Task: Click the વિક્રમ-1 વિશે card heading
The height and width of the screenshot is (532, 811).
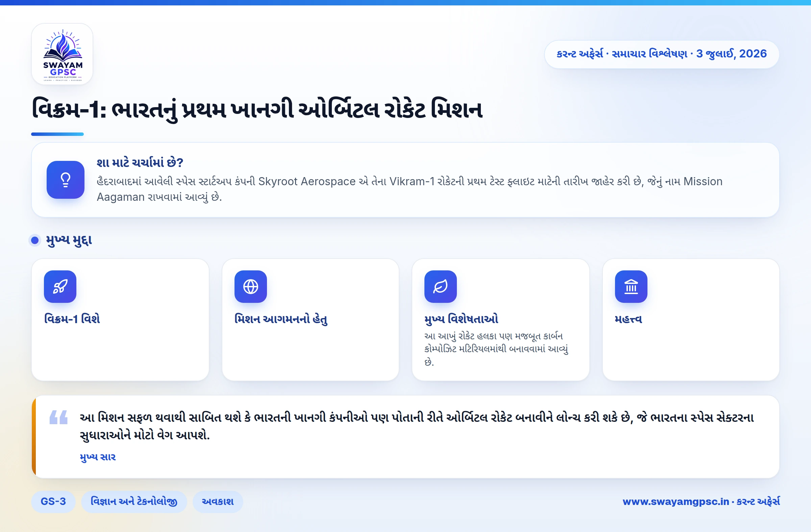Action: (x=72, y=319)
